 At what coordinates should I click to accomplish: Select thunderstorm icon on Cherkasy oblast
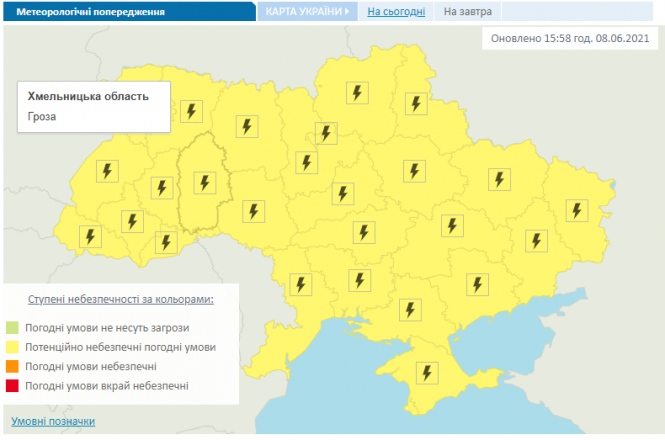point(343,194)
